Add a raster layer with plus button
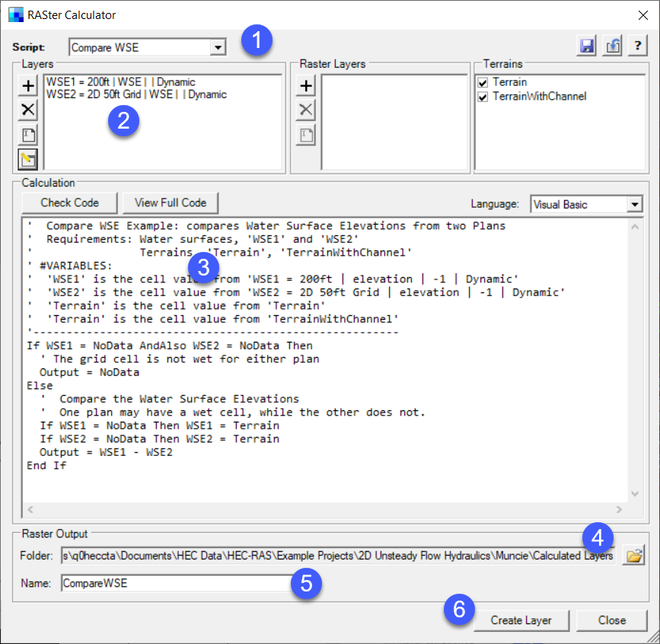 point(306,86)
